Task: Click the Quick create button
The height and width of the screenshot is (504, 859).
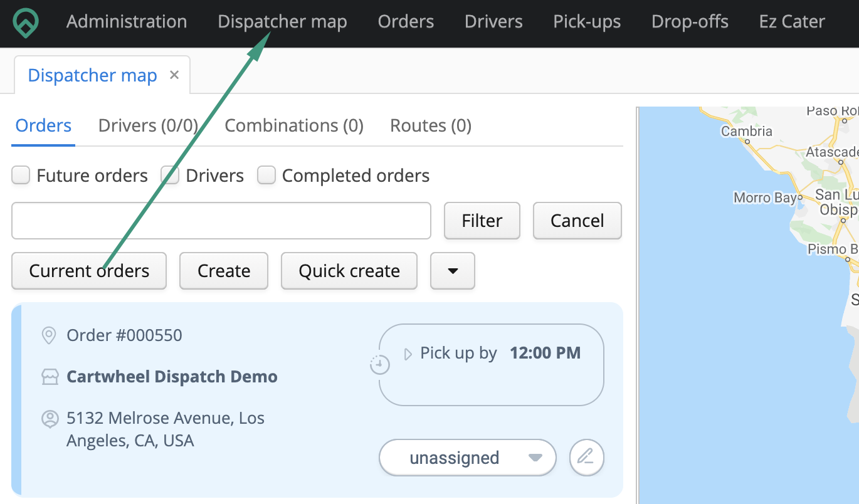Action: (349, 271)
